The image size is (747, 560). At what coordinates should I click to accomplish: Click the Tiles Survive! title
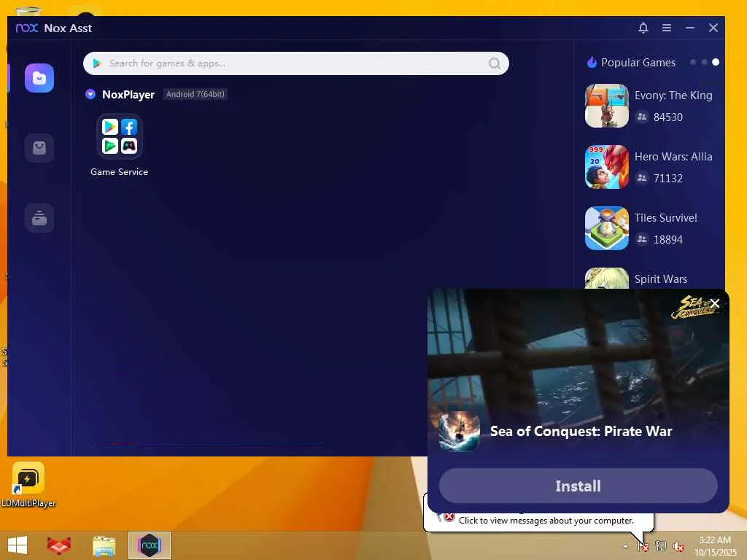pos(665,217)
